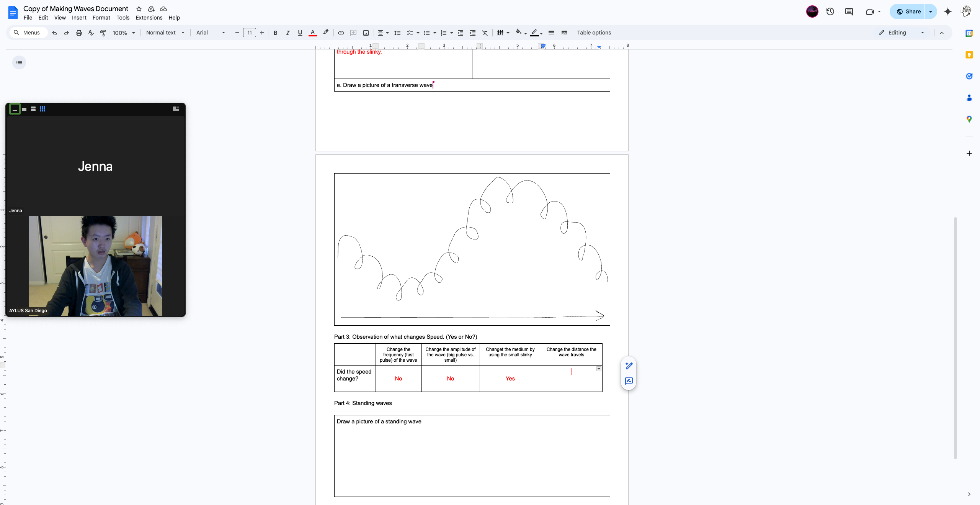Image resolution: width=980 pixels, height=505 pixels.
Task: Toggle numbered list formatting
Action: coord(444,33)
